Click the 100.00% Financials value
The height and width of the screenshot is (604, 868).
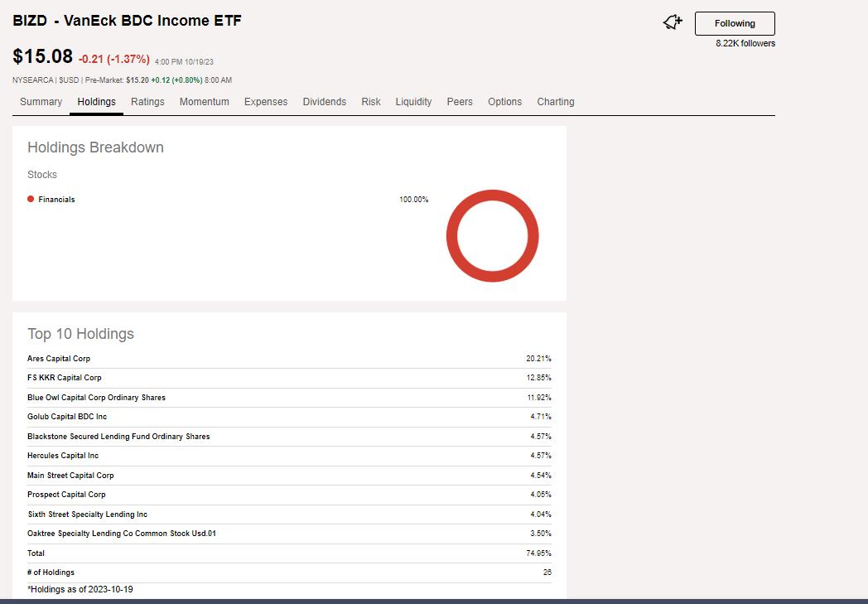tap(414, 200)
